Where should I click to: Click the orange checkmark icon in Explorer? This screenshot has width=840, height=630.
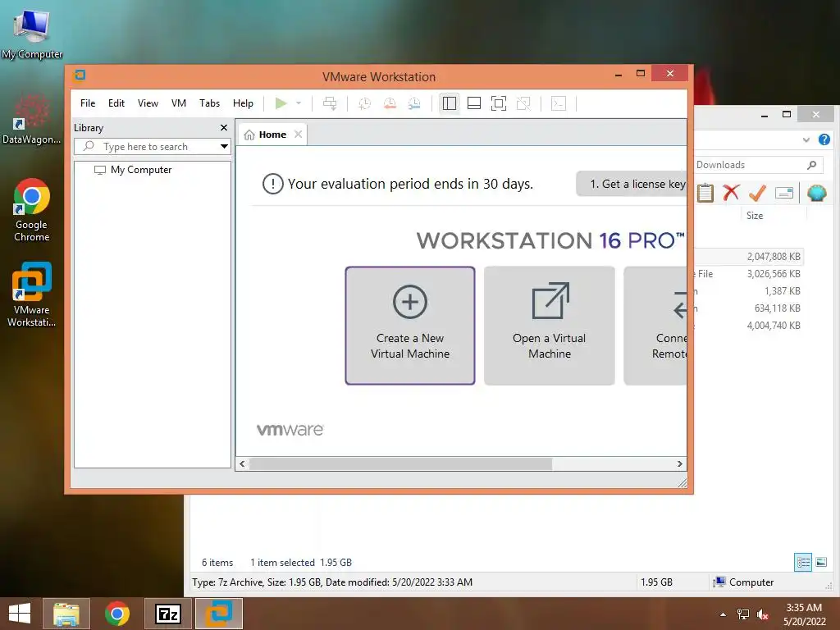click(x=757, y=192)
